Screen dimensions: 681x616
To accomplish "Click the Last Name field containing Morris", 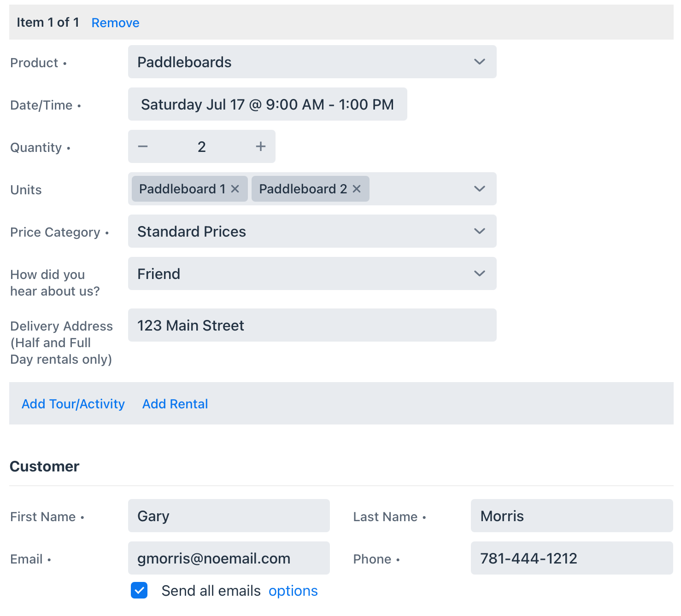I will click(x=572, y=516).
